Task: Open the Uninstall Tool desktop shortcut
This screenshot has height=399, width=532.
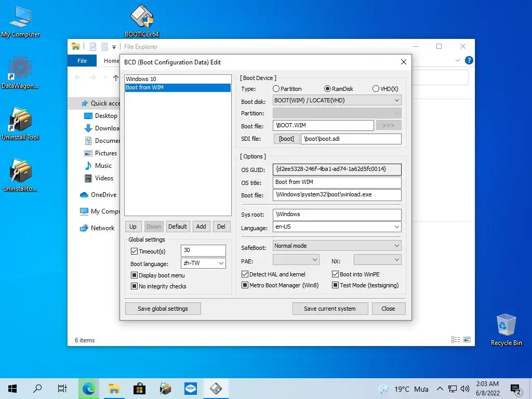Action: click(x=20, y=124)
